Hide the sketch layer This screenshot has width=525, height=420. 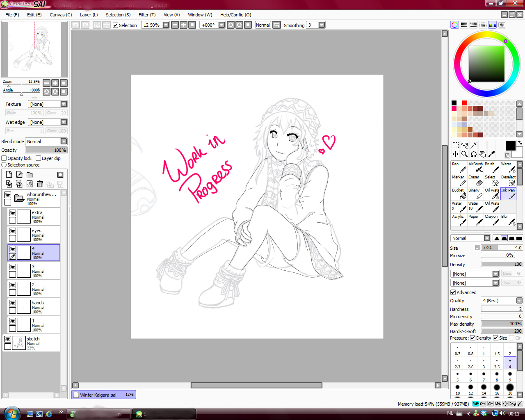tap(7, 339)
